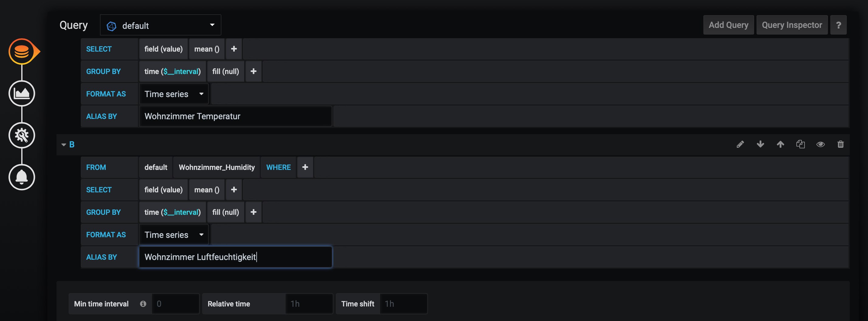This screenshot has height=321, width=868.
Task: Delete query B with trash icon
Action: click(x=840, y=144)
